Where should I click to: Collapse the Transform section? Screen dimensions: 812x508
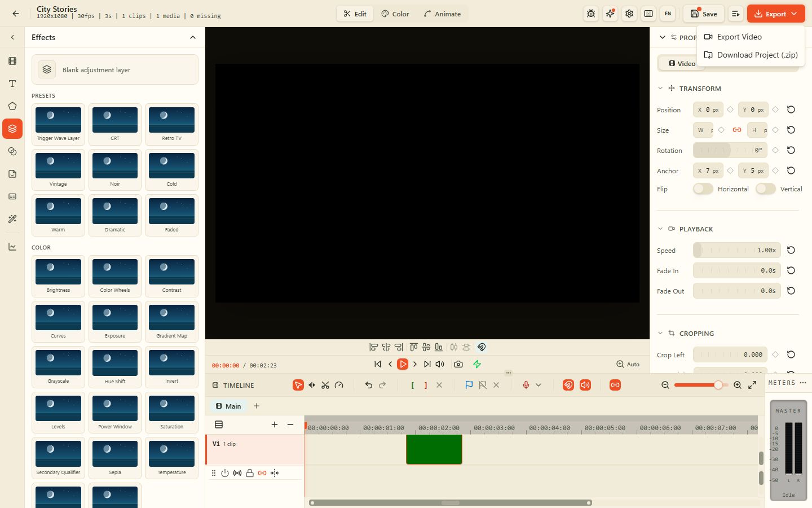pyautogui.click(x=660, y=89)
